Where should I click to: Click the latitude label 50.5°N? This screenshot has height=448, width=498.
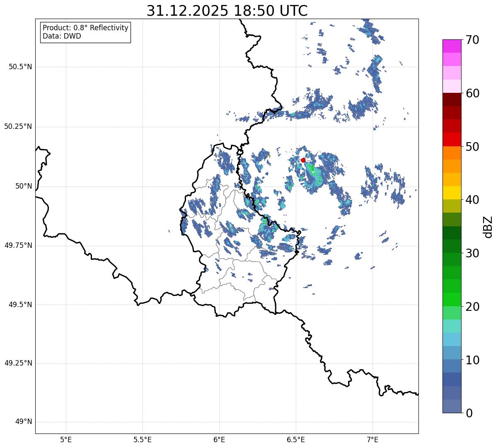tap(20, 67)
